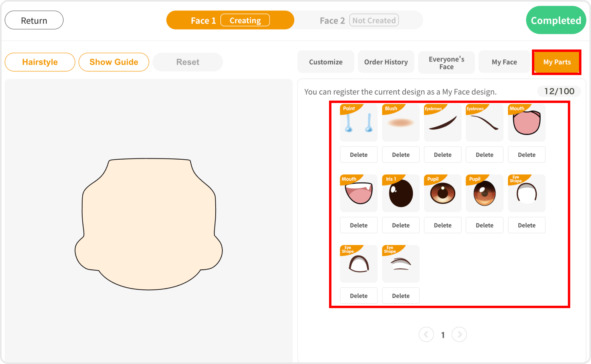Select the Iris 1 dark part

(401, 194)
